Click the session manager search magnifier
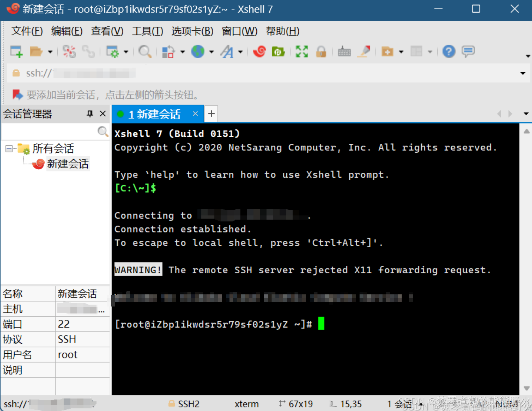 click(x=103, y=131)
